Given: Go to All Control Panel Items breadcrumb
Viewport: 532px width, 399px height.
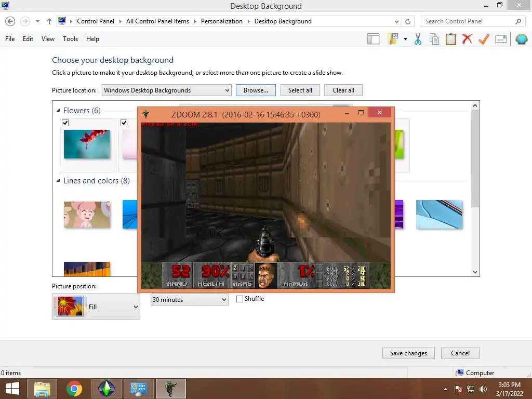Looking at the screenshot, I should click(x=157, y=21).
